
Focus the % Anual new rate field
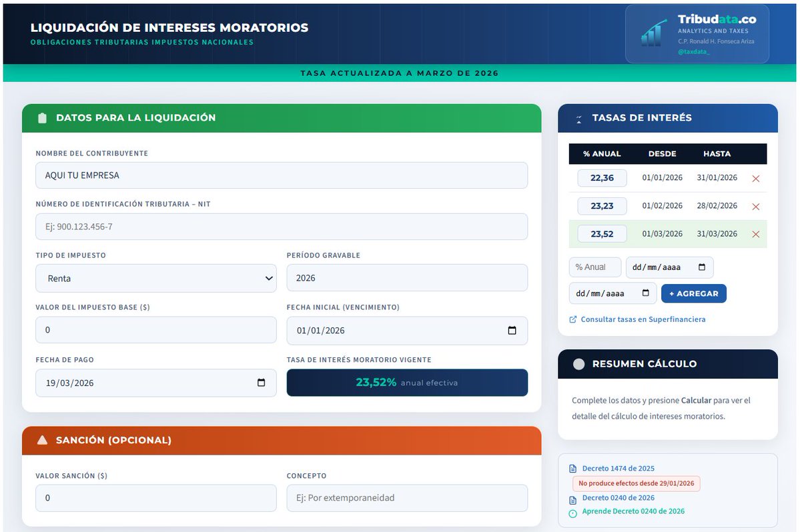[x=595, y=267]
